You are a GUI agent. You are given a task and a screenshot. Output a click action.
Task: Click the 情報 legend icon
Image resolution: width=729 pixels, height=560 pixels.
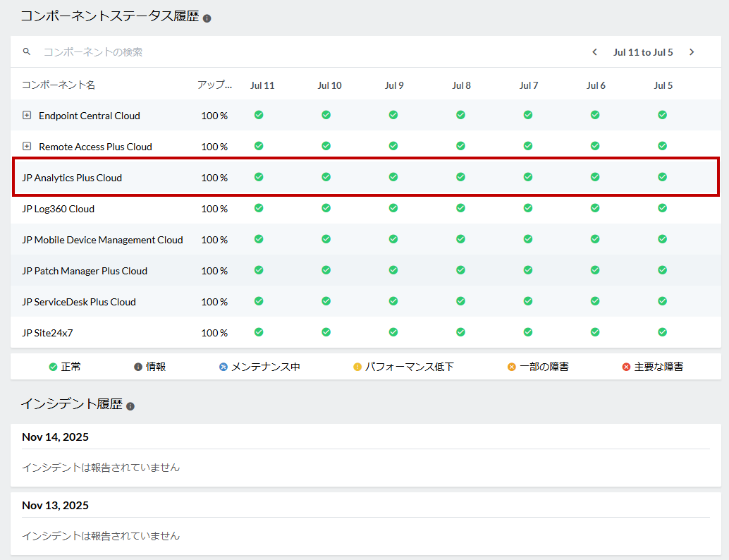tap(138, 367)
